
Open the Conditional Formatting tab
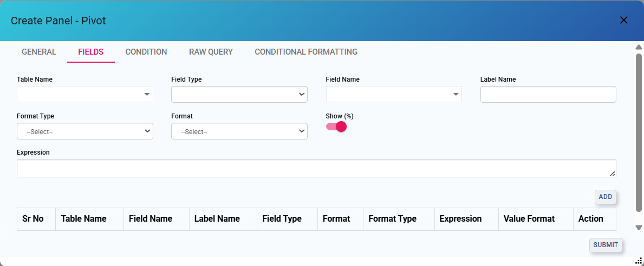(306, 52)
